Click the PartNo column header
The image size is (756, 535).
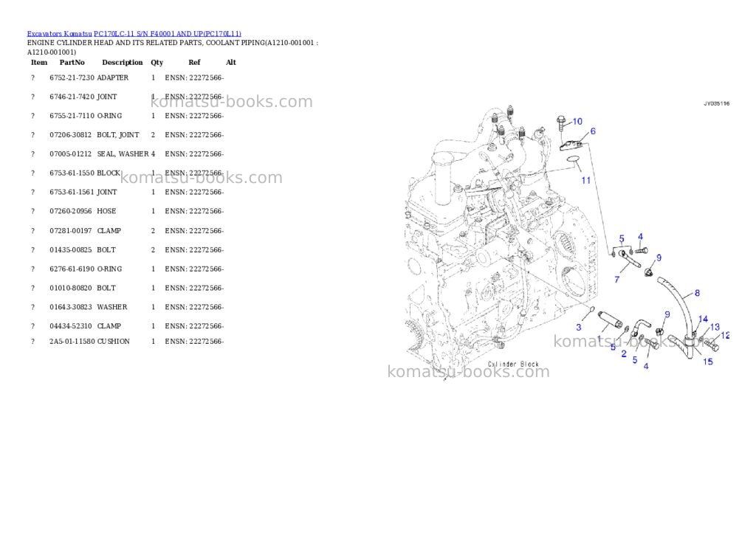pyautogui.click(x=72, y=63)
